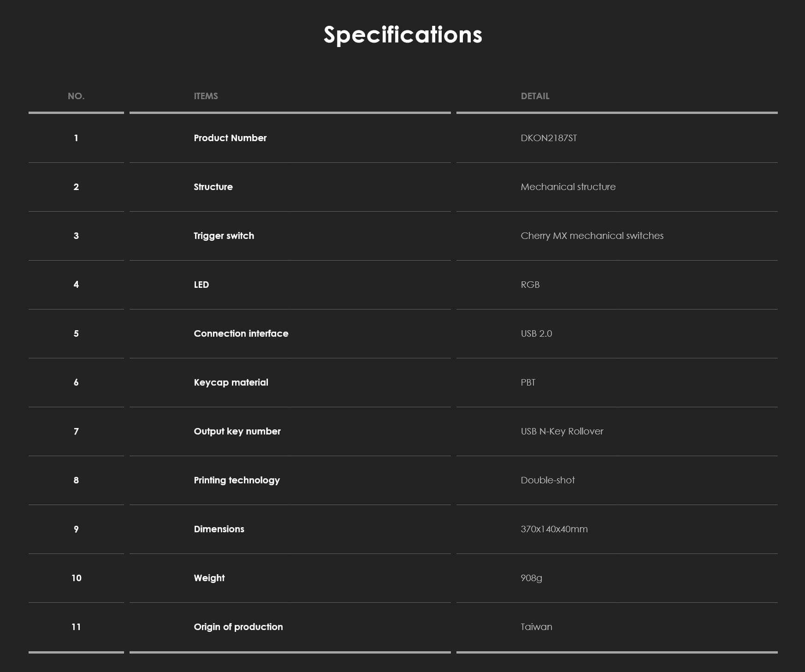Select the Trigger switch row label
This screenshot has width=805, height=672.
pos(224,236)
